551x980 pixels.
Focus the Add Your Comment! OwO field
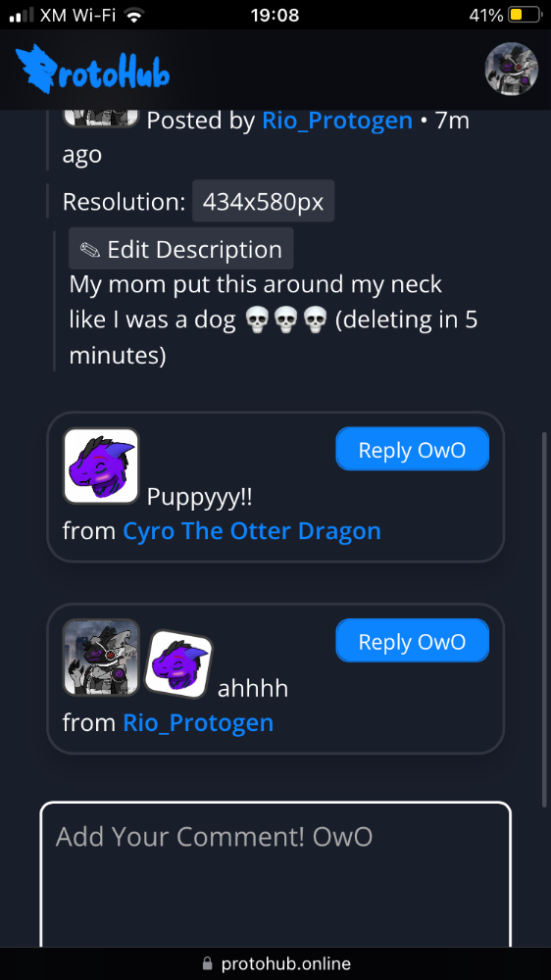tap(275, 875)
